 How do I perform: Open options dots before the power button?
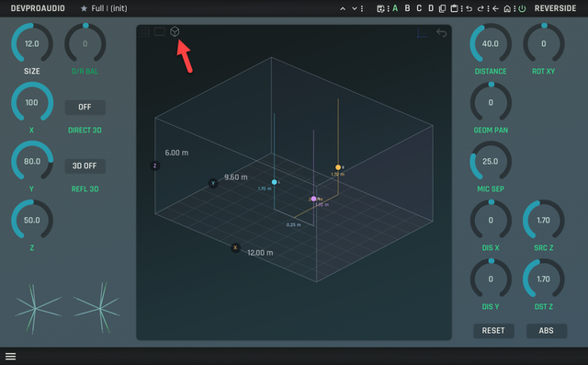click(514, 8)
